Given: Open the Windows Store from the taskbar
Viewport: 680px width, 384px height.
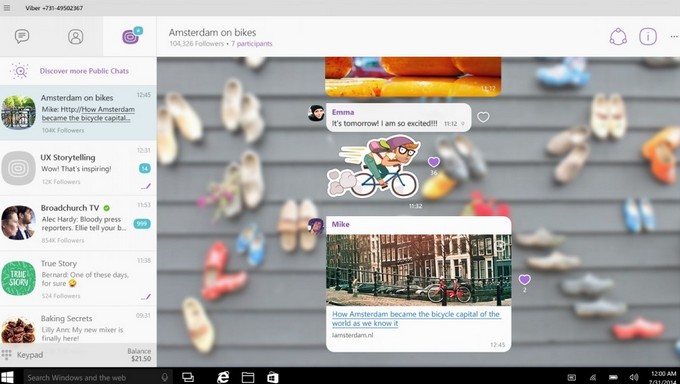Looking at the screenshot, I should 273,377.
